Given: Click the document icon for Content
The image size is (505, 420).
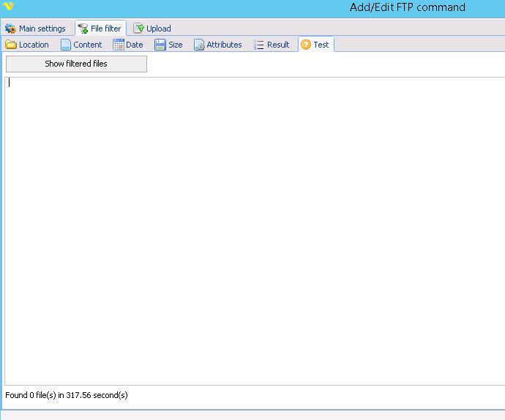Looking at the screenshot, I should [x=66, y=45].
